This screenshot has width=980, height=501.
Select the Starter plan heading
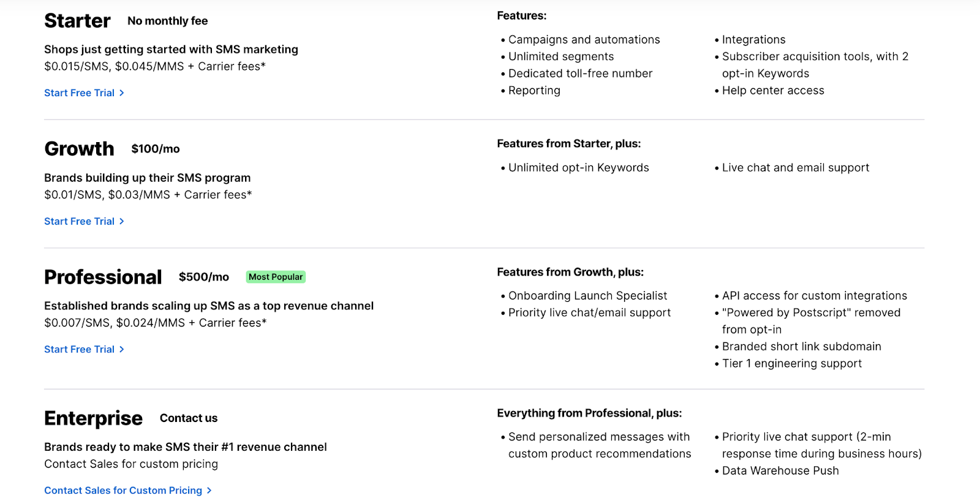tap(77, 21)
